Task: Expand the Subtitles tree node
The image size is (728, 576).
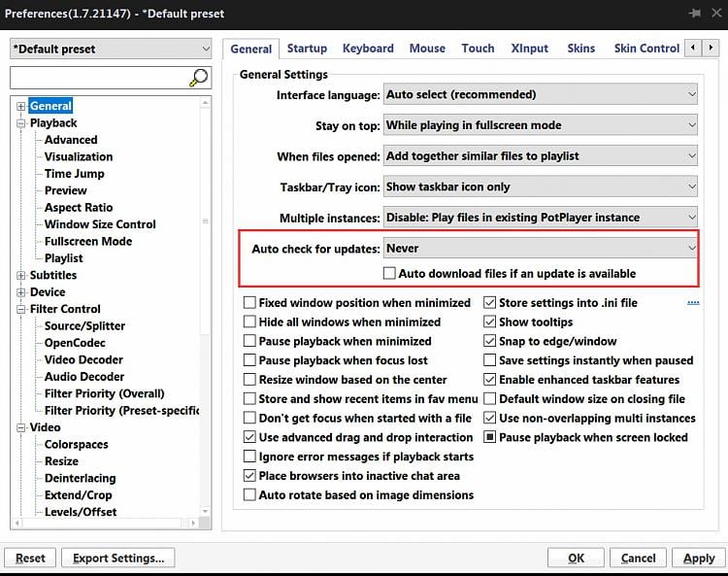Action: coord(21,276)
